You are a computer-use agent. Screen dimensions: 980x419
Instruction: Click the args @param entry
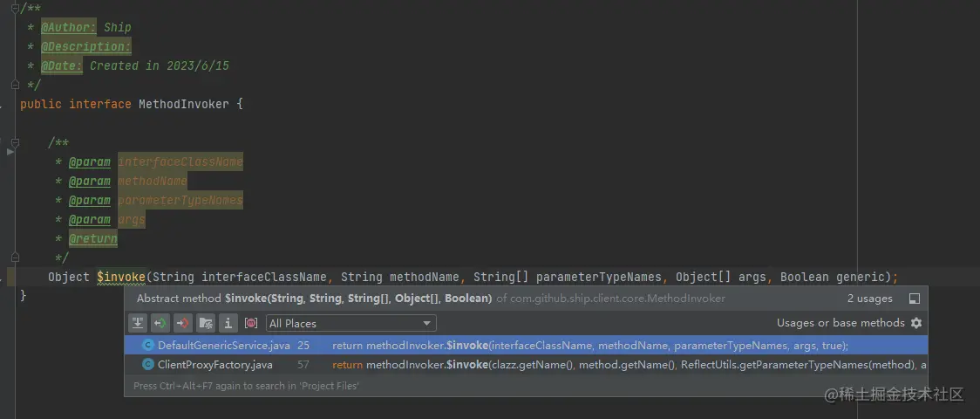click(132, 219)
